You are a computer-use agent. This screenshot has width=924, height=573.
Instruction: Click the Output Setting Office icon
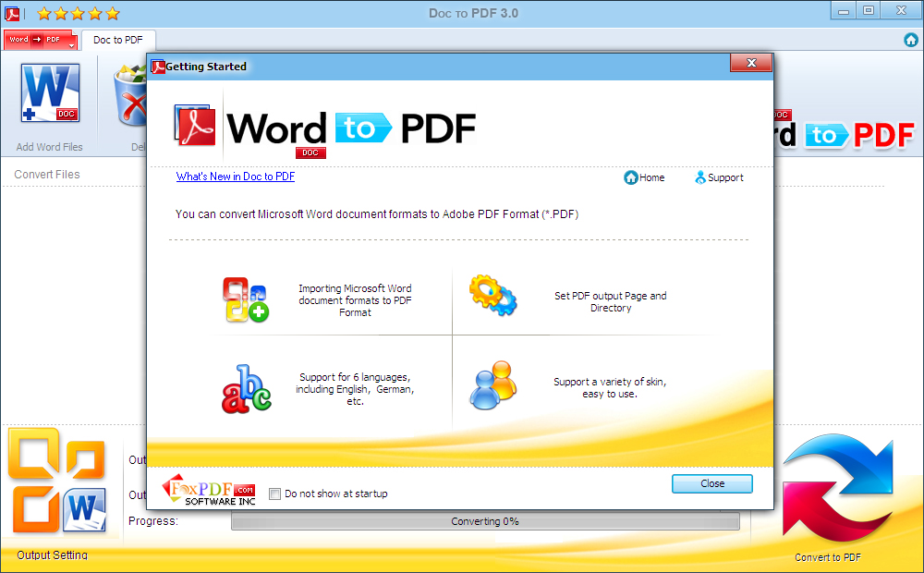click(56, 480)
